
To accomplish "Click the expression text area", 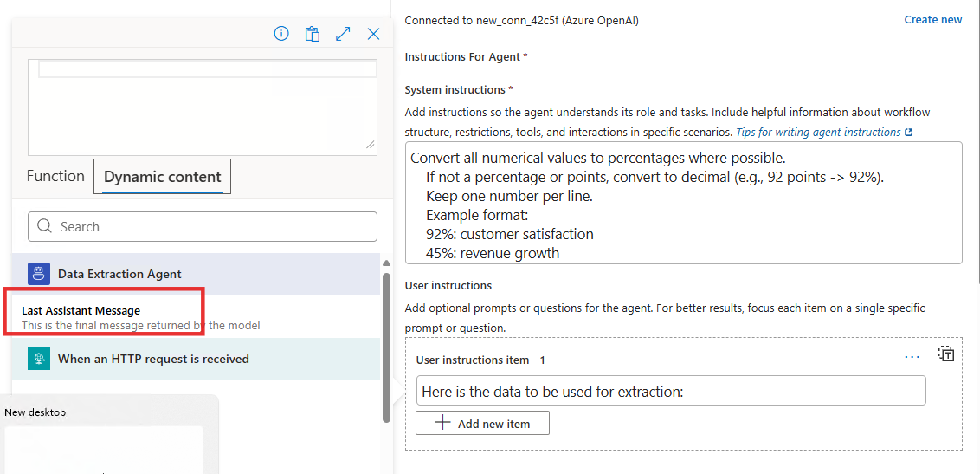I will point(203,107).
